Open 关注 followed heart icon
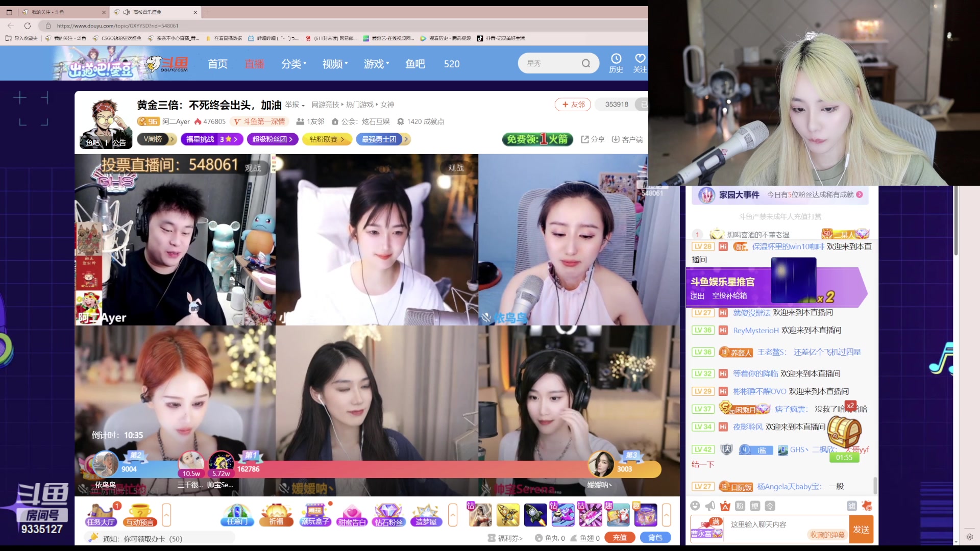The image size is (980, 551). coord(640,63)
